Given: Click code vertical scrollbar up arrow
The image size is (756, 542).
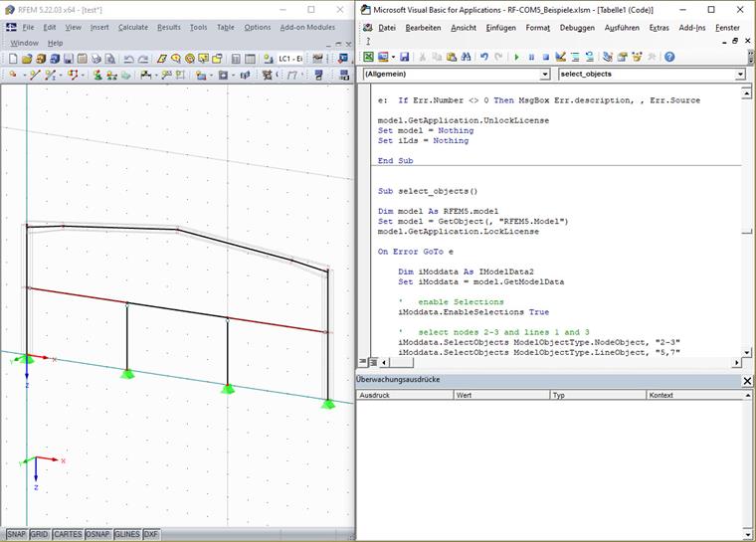Looking at the screenshot, I should click(x=747, y=92).
